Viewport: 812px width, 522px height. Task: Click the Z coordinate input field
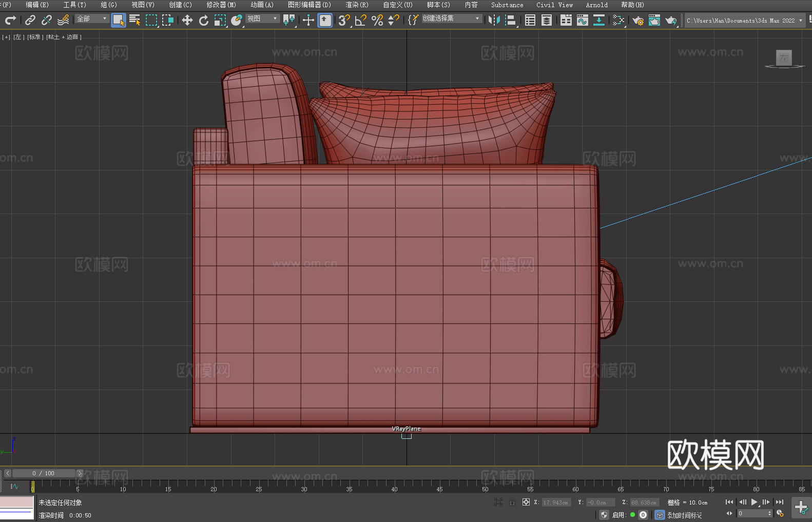644,502
